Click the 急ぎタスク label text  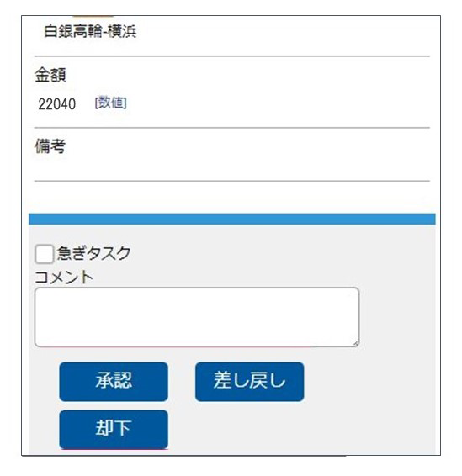[x=94, y=253]
